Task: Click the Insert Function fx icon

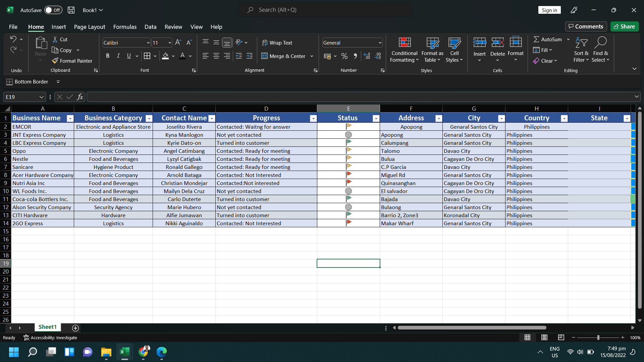Action: (80, 97)
